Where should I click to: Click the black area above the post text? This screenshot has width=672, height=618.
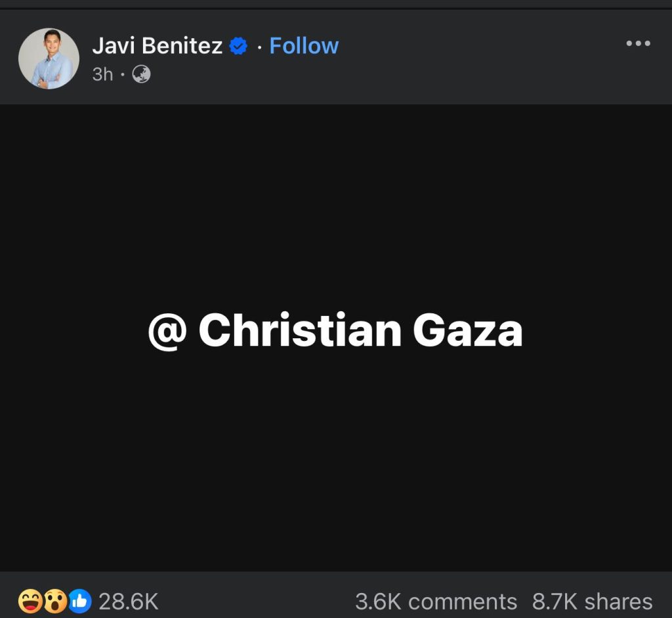point(336,197)
